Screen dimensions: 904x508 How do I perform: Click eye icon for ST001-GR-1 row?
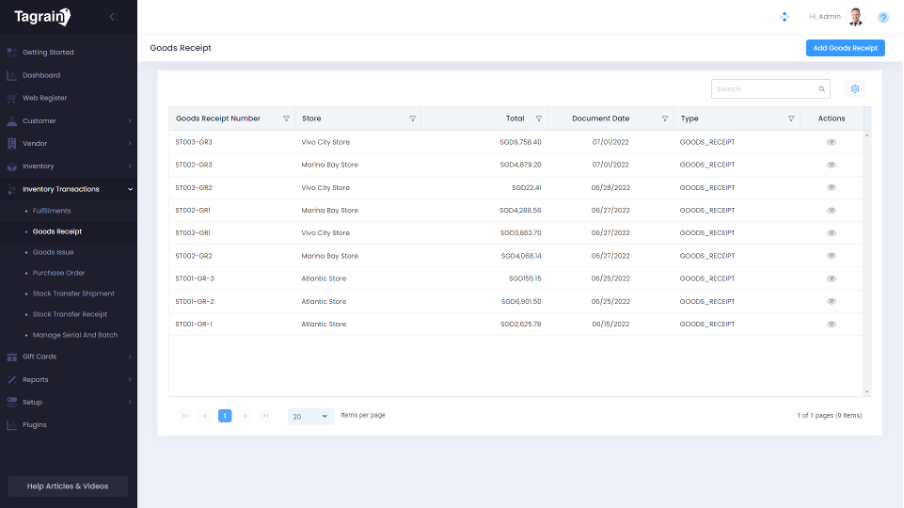(831, 324)
